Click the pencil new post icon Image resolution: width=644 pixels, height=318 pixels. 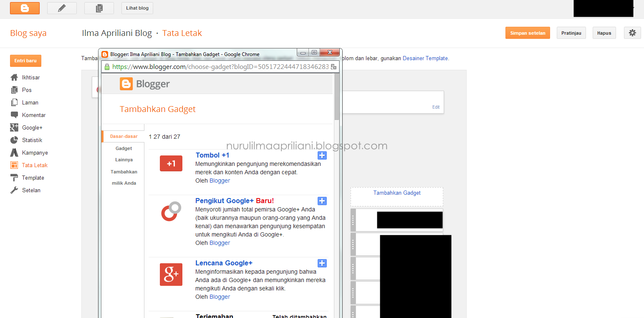[62, 8]
